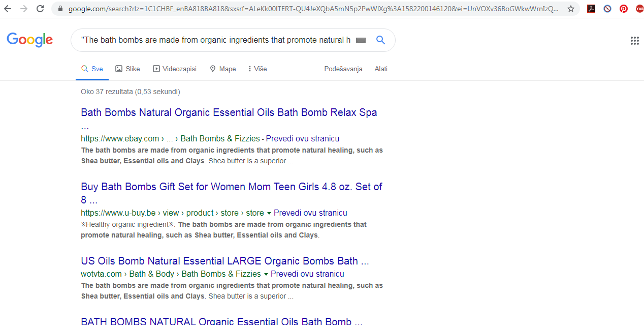This screenshot has width=644, height=325.
Task: Click the browser forward arrow
Action: coord(24,9)
